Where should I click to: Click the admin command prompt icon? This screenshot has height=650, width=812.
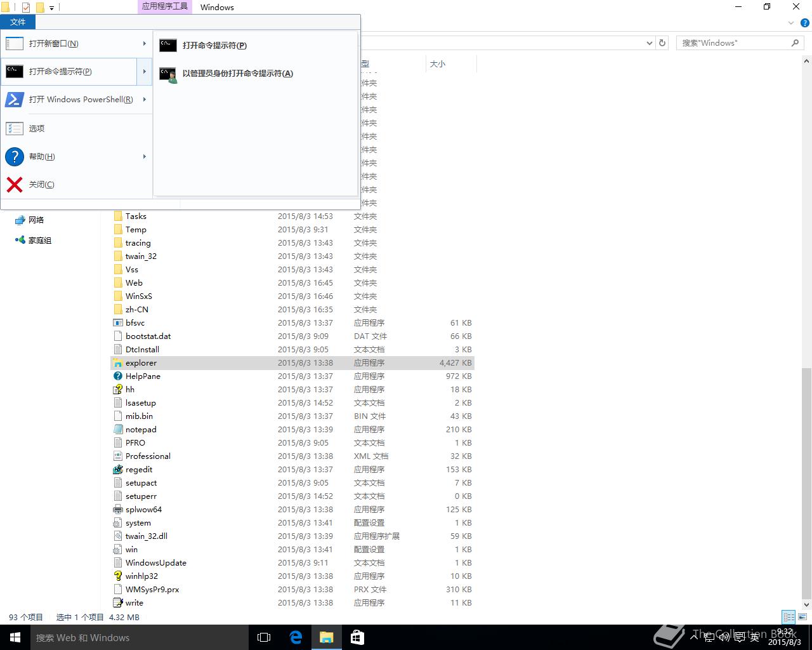click(168, 74)
